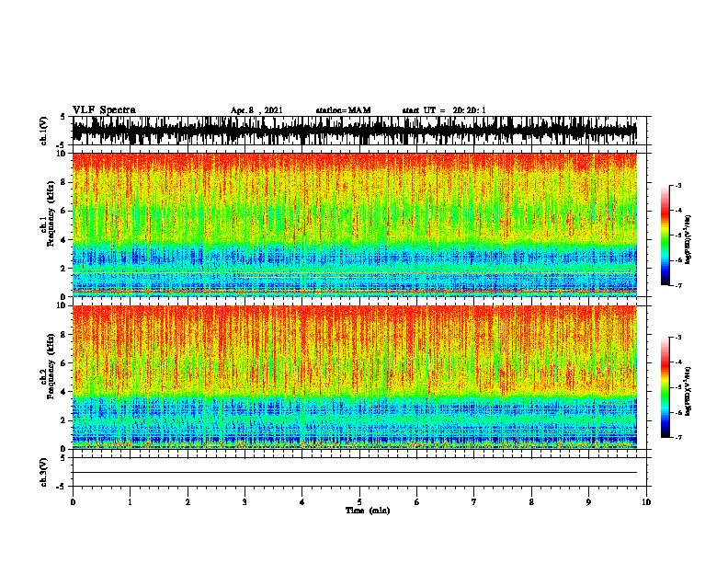Click the "ch.1(V)" axis label
This screenshot has height=563, width=728.
[44, 131]
